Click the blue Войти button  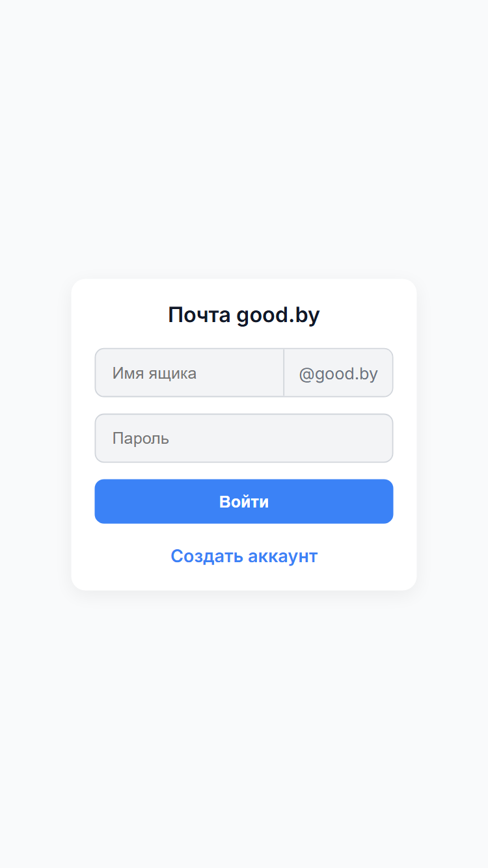pyautogui.click(x=244, y=502)
